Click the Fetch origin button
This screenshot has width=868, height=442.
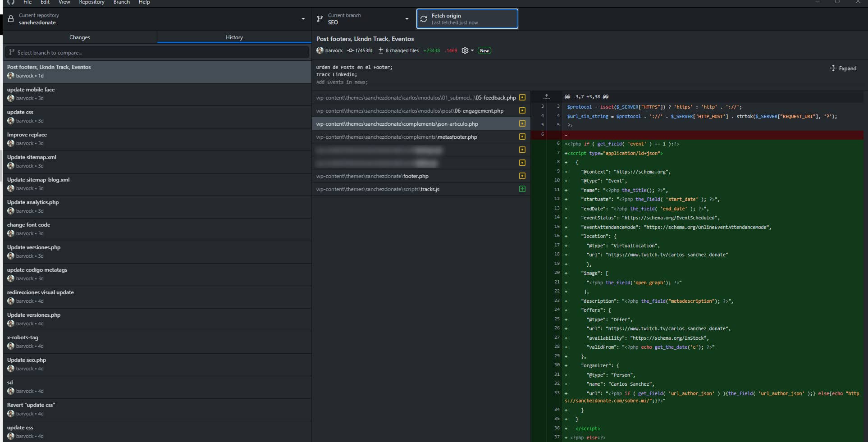(467, 19)
